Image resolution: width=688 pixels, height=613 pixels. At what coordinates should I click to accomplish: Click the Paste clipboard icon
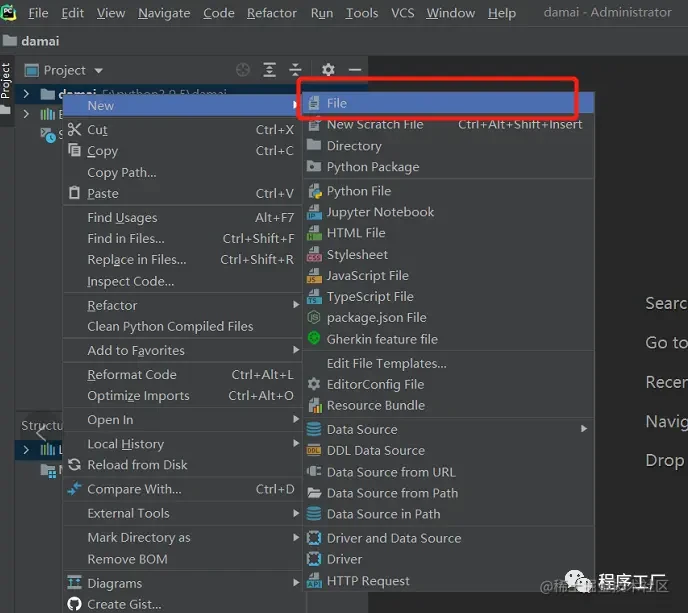[x=75, y=193]
